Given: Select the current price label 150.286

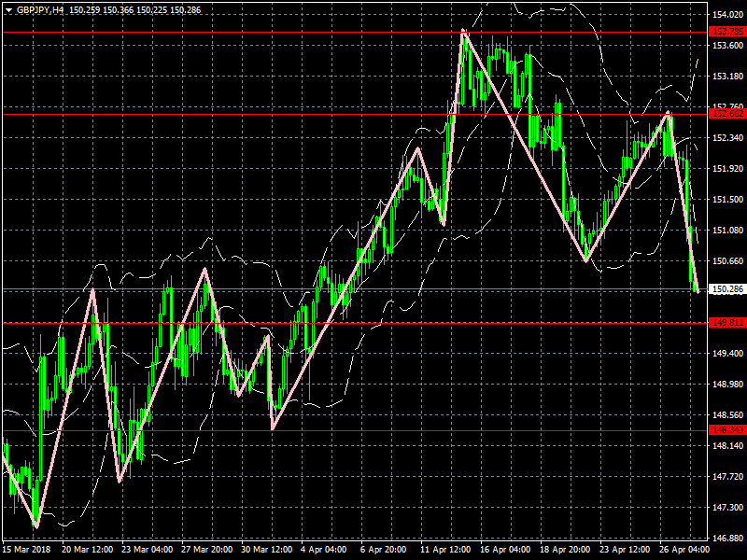Looking at the screenshot, I should (727, 289).
